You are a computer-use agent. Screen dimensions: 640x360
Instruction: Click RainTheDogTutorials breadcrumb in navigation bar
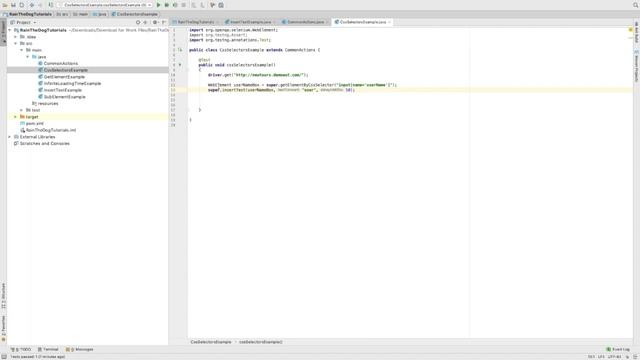click(x=27, y=14)
